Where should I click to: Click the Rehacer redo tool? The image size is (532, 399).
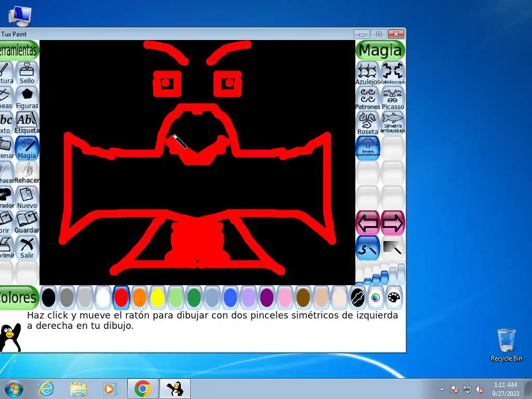tap(27, 173)
